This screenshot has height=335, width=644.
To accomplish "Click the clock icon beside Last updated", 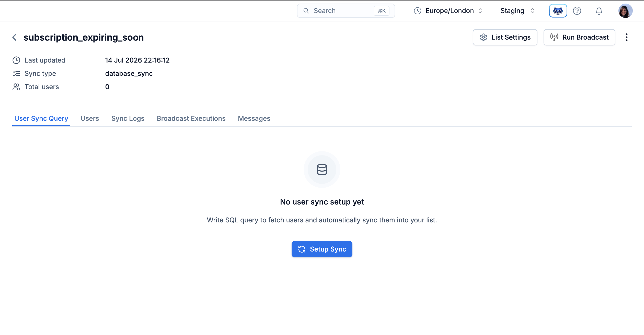I will [16, 60].
